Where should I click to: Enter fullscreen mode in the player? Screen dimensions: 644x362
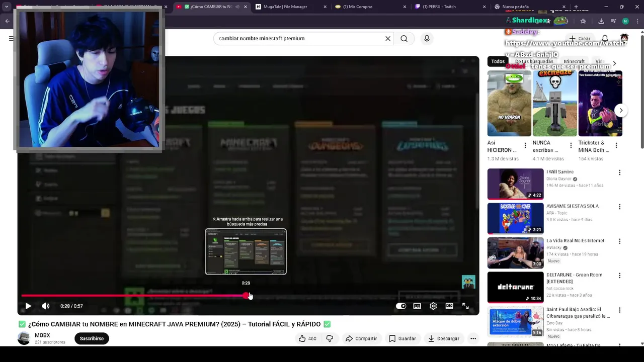tap(465, 306)
